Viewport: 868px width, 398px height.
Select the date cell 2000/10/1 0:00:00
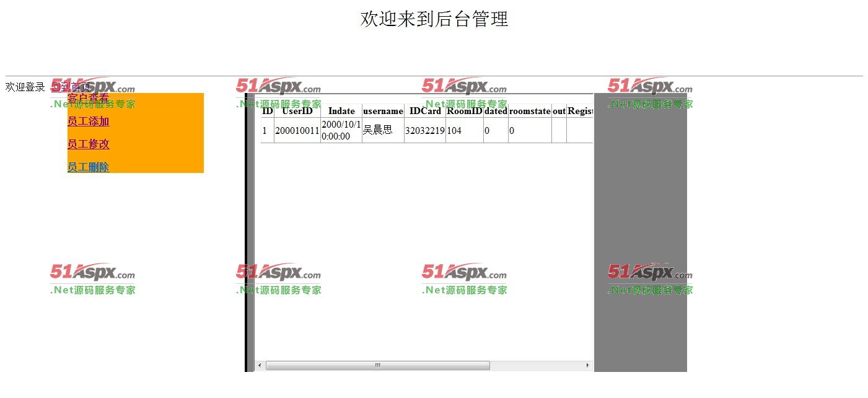click(341, 131)
